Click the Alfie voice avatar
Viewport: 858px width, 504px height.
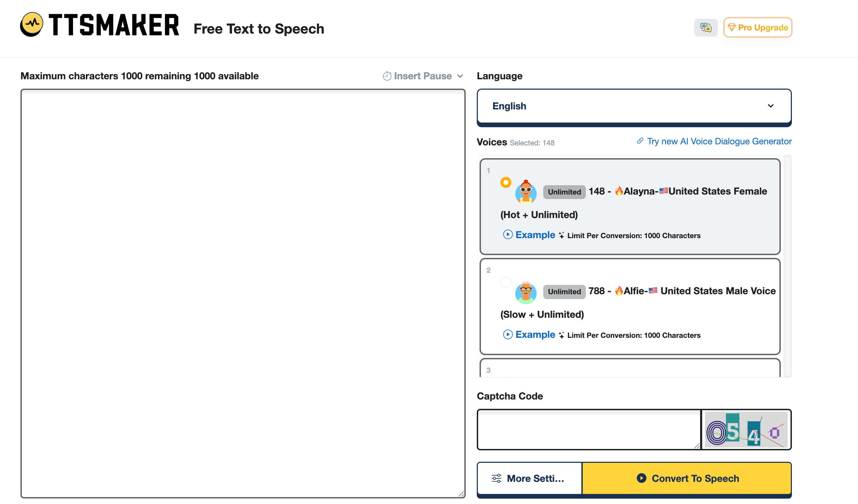(526, 292)
